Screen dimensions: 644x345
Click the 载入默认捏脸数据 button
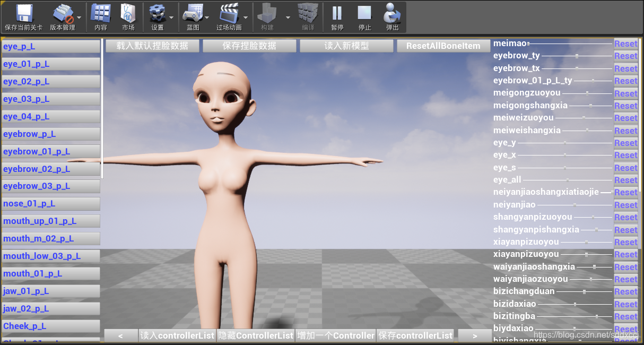152,46
